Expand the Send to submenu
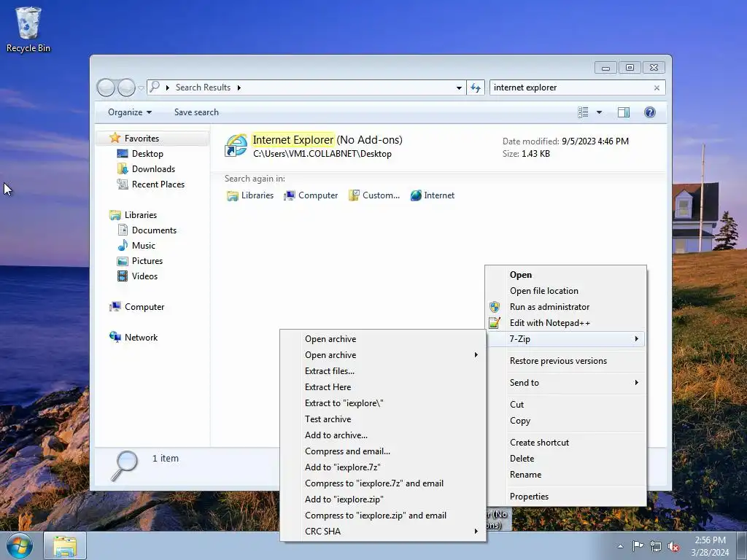 (x=566, y=383)
